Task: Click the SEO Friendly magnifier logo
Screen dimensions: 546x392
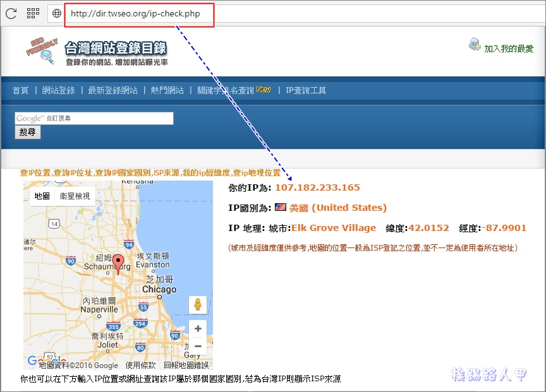Action: pos(42,50)
